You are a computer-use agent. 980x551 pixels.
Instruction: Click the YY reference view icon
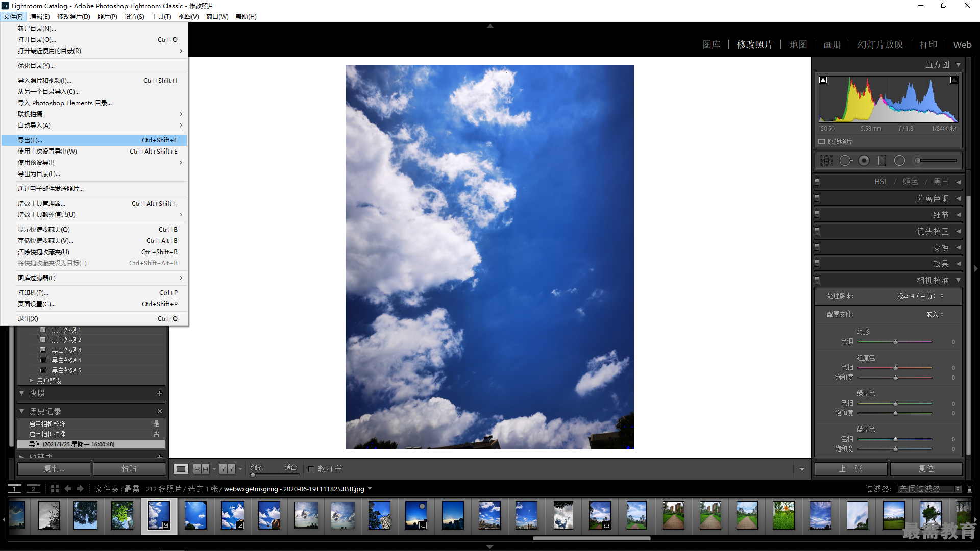coord(228,469)
